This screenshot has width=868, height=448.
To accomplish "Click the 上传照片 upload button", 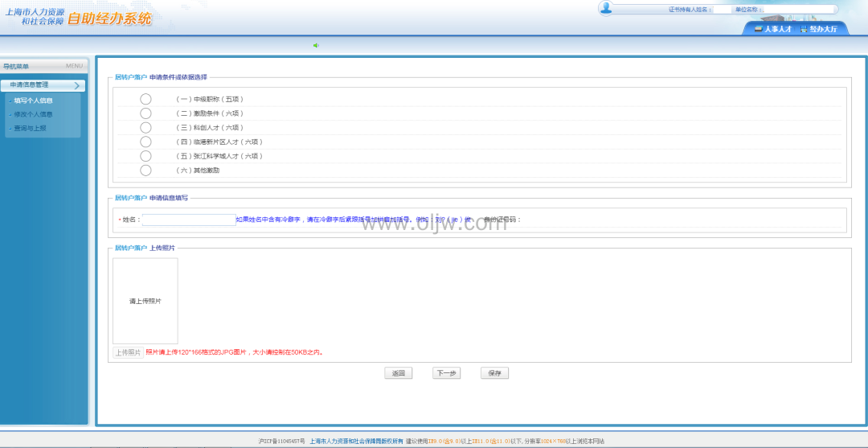I will coord(128,352).
